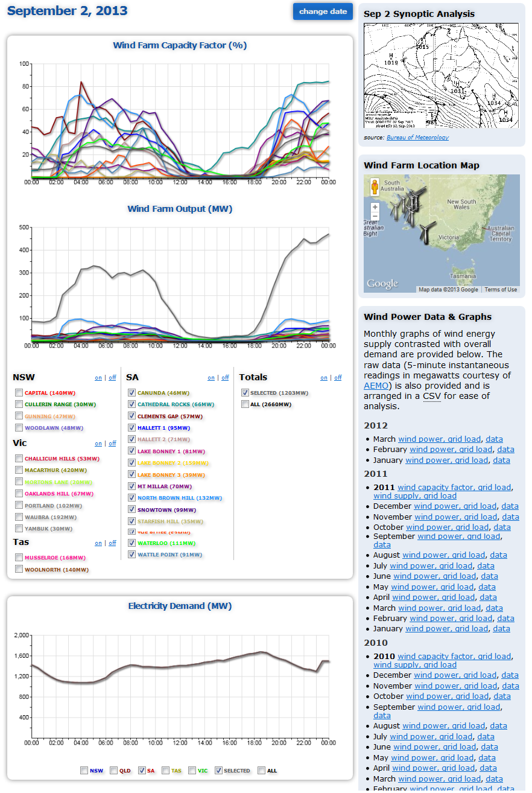Screen dimensions: 532x793
Task: Open the Bureau of Meteorology source link
Action: click(x=417, y=138)
